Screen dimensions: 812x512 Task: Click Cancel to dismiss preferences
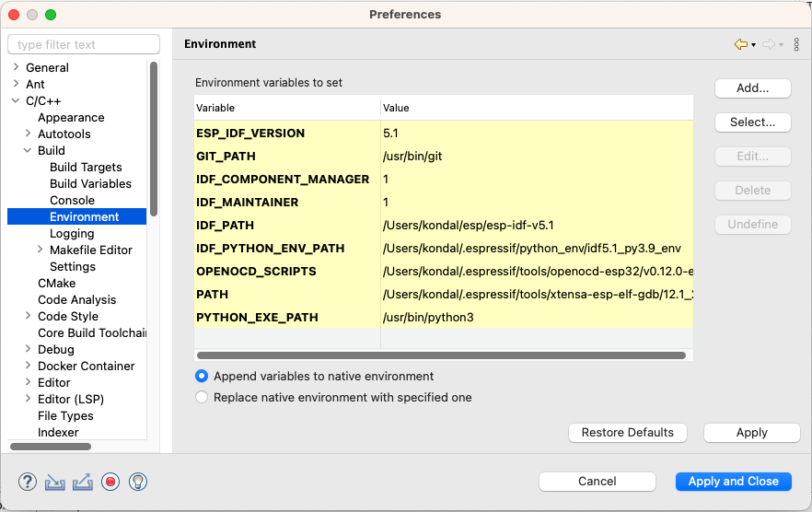tap(597, 482)
